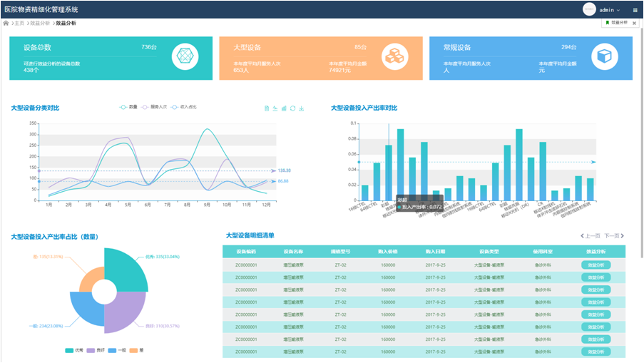
Task: Click the restore/refresh chart icon
Action: tap(292, 108)
